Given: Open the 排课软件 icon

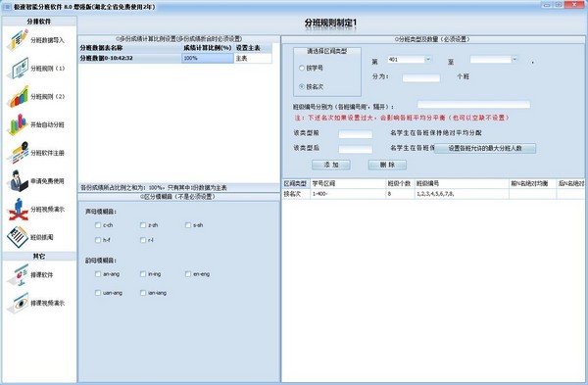Looking at the screenshot, I should click(x=18, y=274).
